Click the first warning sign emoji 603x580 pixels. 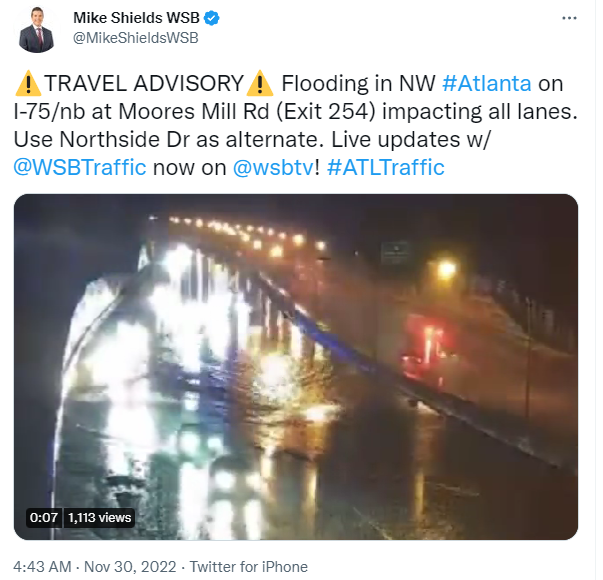point(28,83)
